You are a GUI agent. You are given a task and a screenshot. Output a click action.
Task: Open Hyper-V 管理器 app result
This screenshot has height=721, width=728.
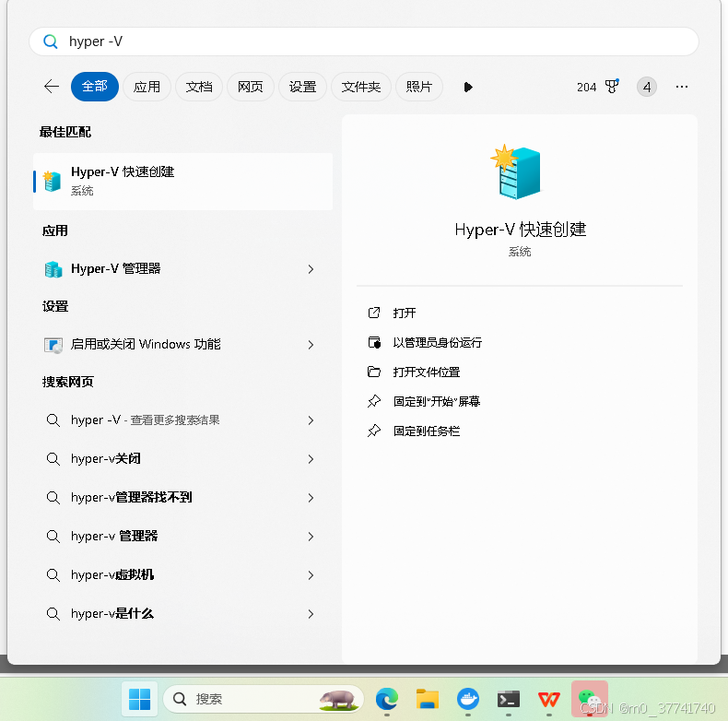click(183, 269)
